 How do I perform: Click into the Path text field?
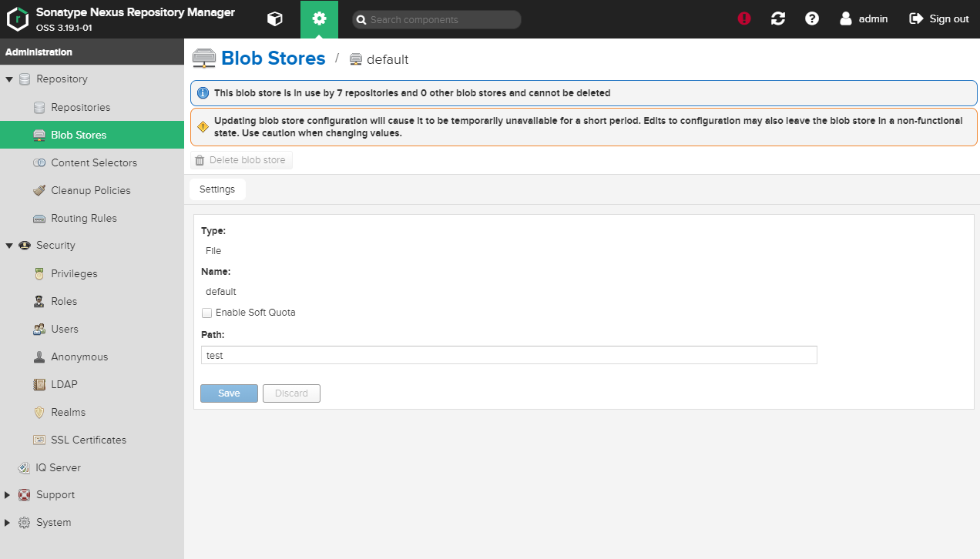(508, 355)
